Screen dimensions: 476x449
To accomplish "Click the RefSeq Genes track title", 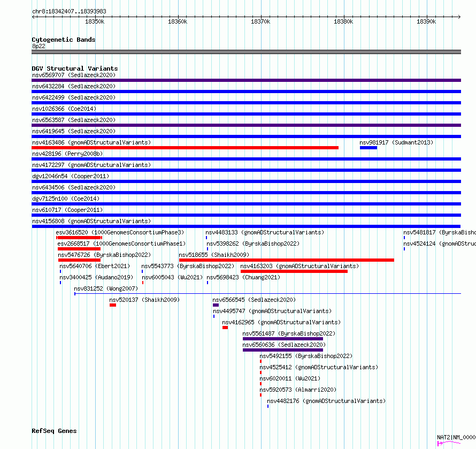I will (x=54, y=431).
